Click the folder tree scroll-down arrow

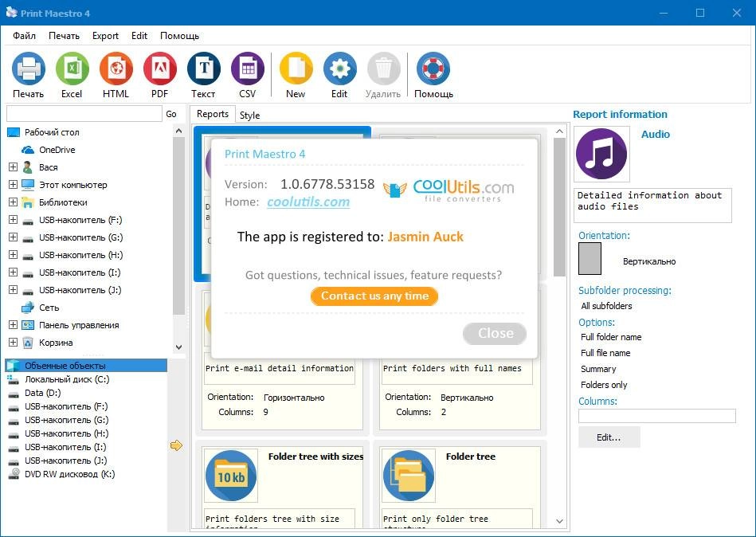tap(179, 347)
